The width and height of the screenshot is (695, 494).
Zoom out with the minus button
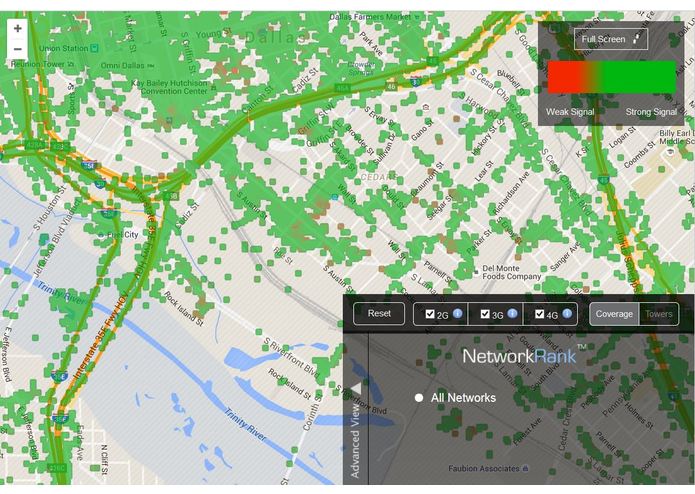click(17, 49)
